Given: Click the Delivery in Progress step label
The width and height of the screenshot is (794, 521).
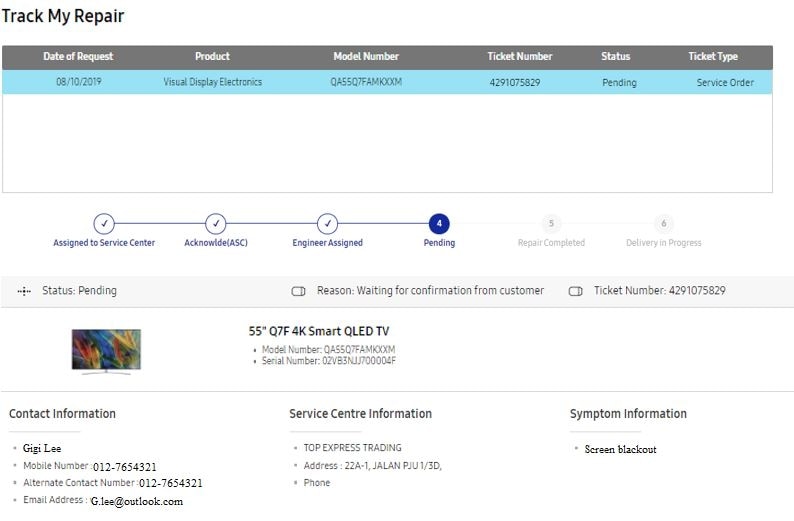Looking at the screenshot, I should click(663, 243).
